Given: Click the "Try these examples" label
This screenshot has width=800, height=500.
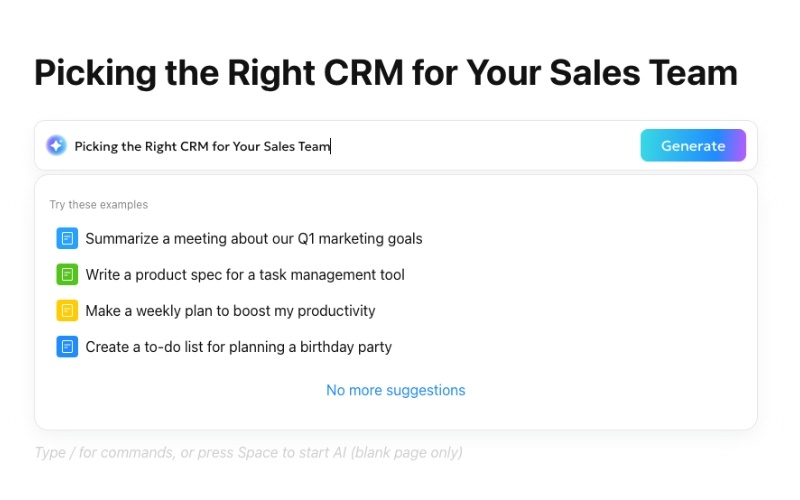Looking at the screenshot, I should [x=99, y=205].
